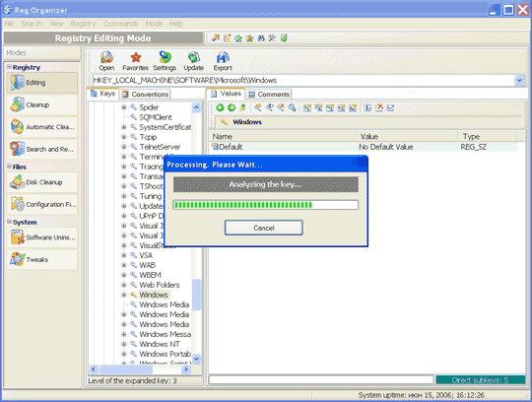Click the Value column header
Viewport: 532px width, 402px height.
click(x=407, y=136)
